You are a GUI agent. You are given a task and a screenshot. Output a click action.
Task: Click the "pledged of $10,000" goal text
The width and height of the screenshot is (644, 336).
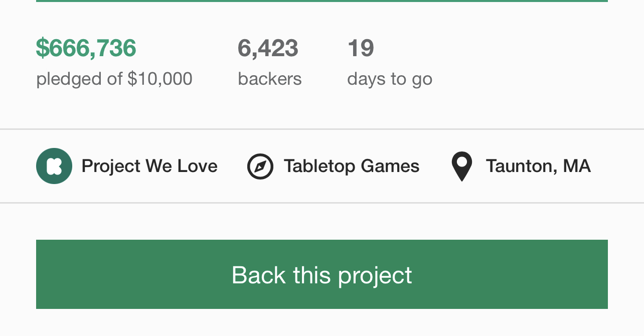[x=114, y=79]
